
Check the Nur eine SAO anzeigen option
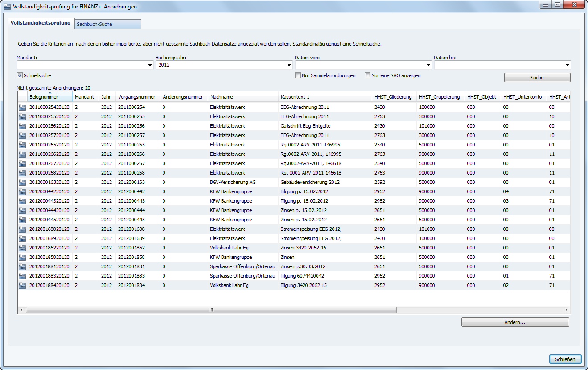point(368,75)
